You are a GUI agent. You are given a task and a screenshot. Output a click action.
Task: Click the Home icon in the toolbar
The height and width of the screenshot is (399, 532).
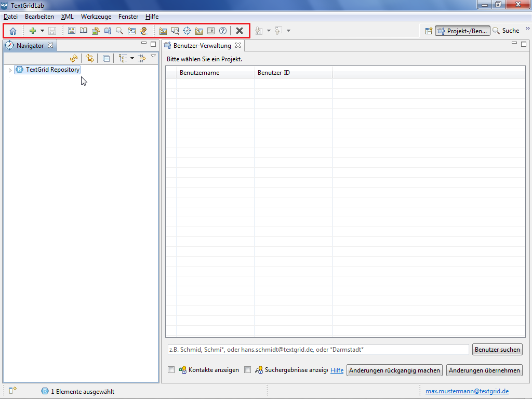(x=13, y=31)
